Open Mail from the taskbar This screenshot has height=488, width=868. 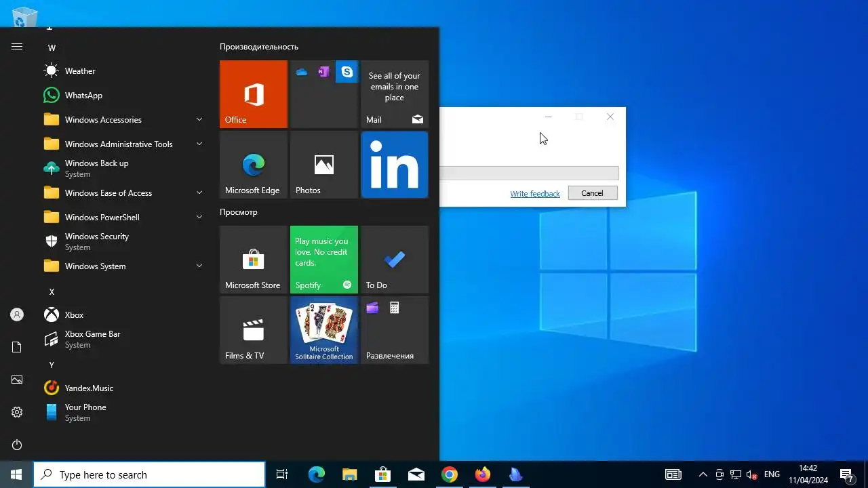pyautogui.click(x=416, y=474)
